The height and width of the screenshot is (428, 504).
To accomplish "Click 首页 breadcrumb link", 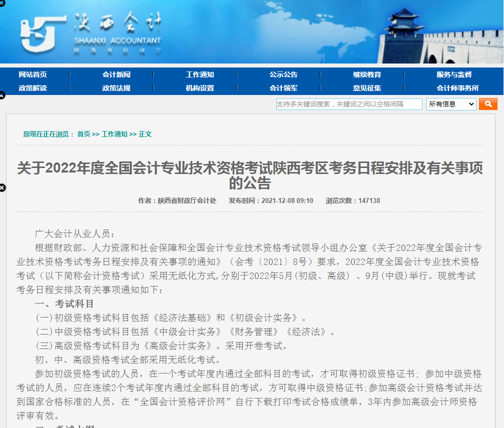I will [84, 134].
